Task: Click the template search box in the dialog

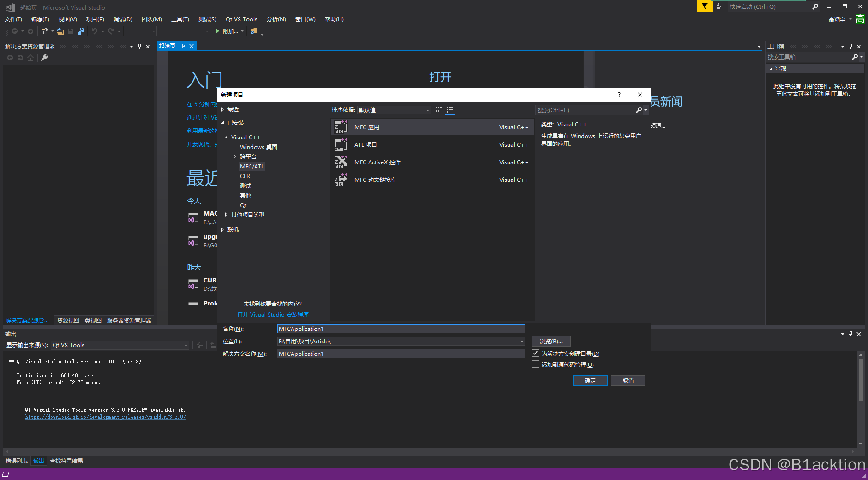Action: (x=585, y=110)
